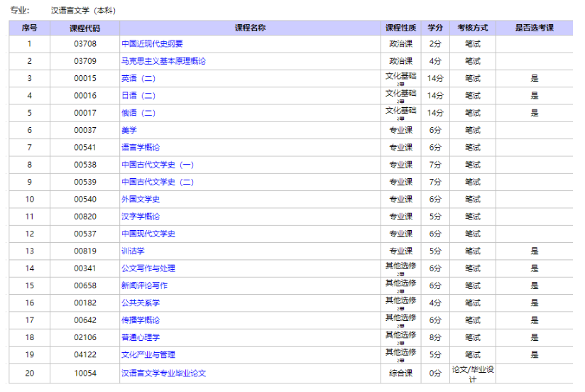Open the 俄语（二） course link

click(x=138, y=113)
